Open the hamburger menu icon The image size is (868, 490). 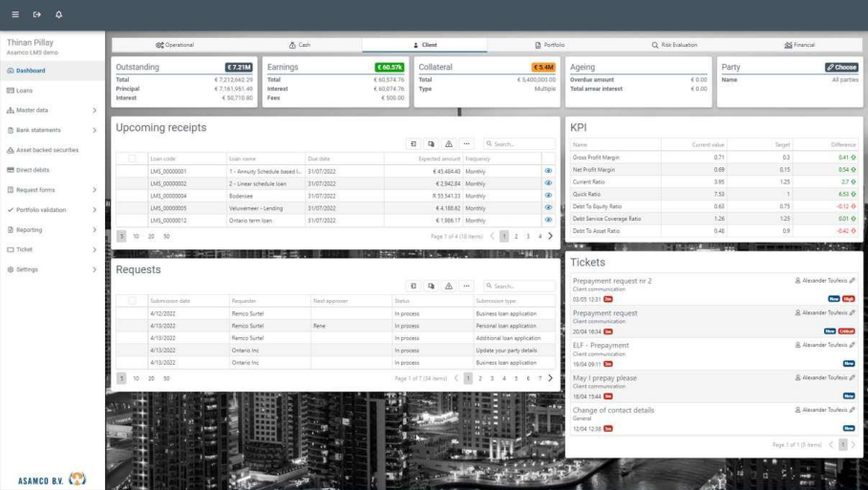point(15,14)
